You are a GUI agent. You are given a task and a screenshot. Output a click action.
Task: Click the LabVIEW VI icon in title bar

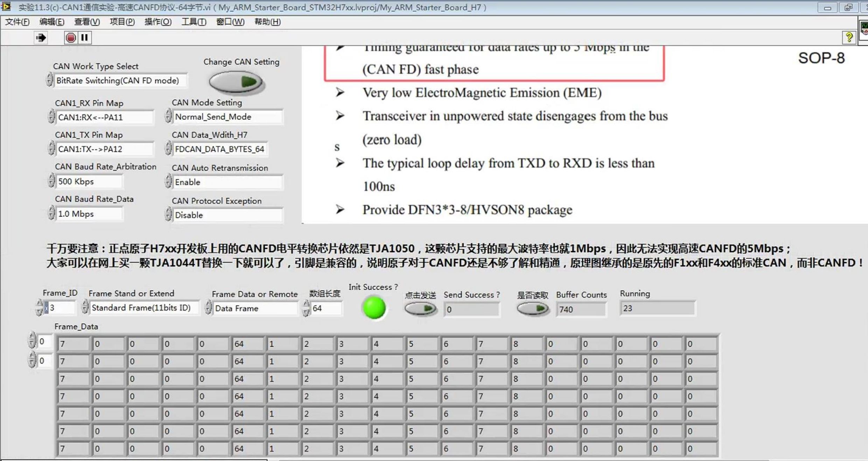tap(6, 6)
